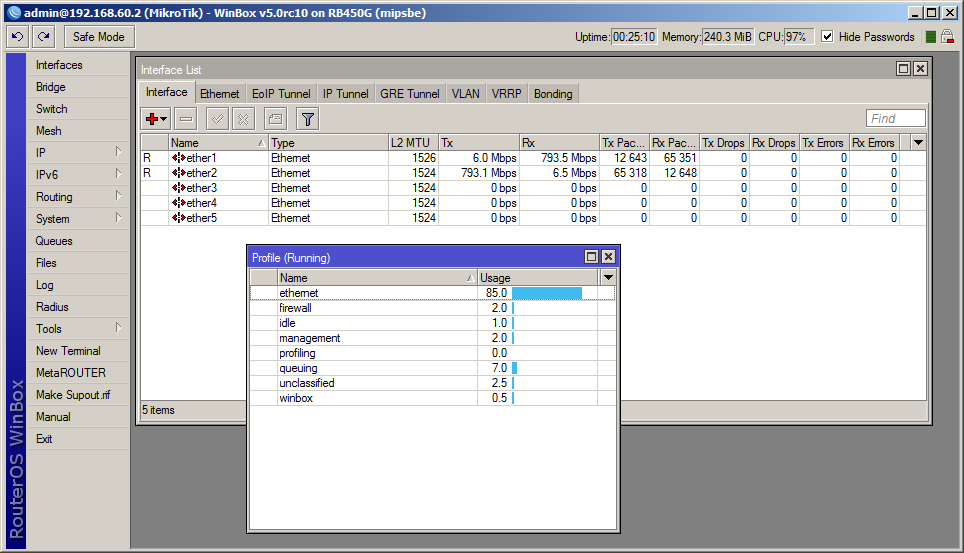Switch to the Ethernet tab

point(219,94)
